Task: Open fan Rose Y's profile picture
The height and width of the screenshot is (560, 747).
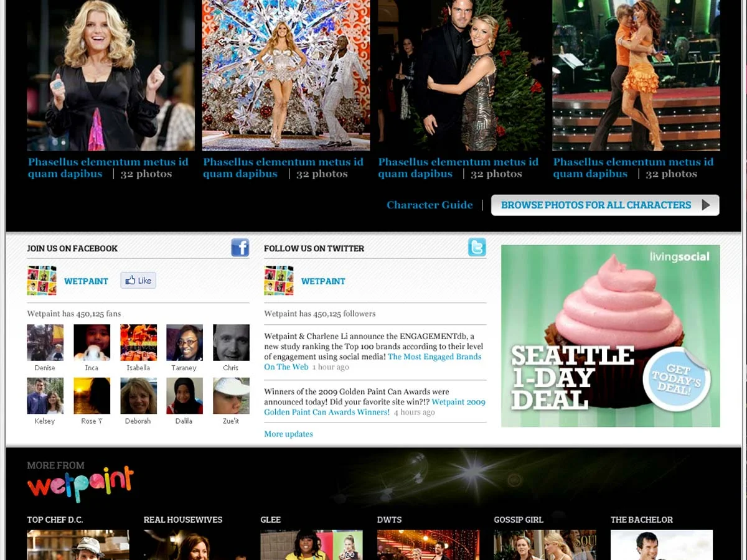Action: pyautogui.click(x=92, y=396)
